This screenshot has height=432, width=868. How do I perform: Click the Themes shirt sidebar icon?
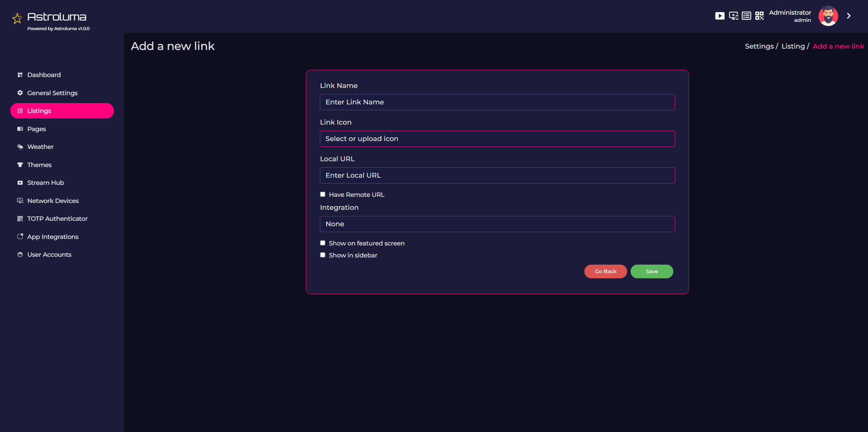(20, 165)
